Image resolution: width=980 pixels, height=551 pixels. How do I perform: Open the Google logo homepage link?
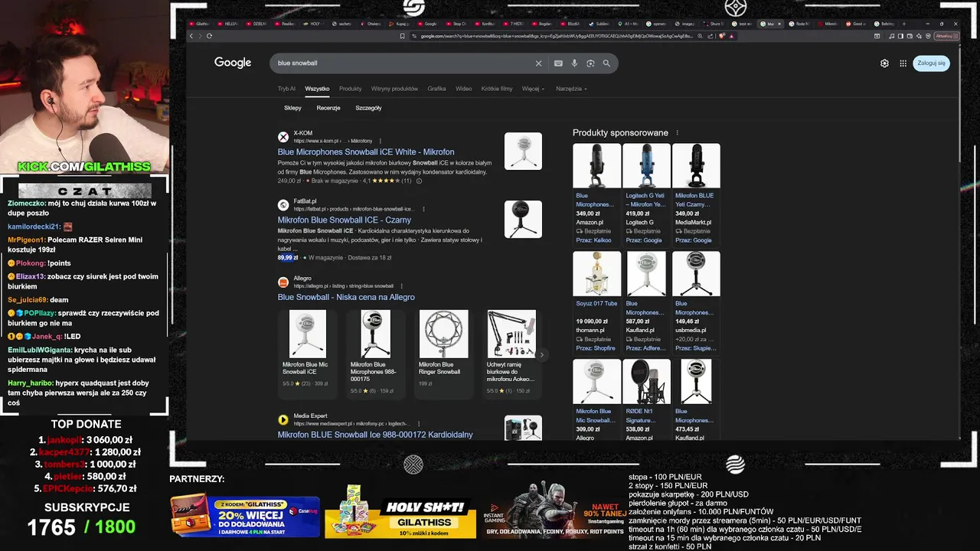tap(233, 63)
